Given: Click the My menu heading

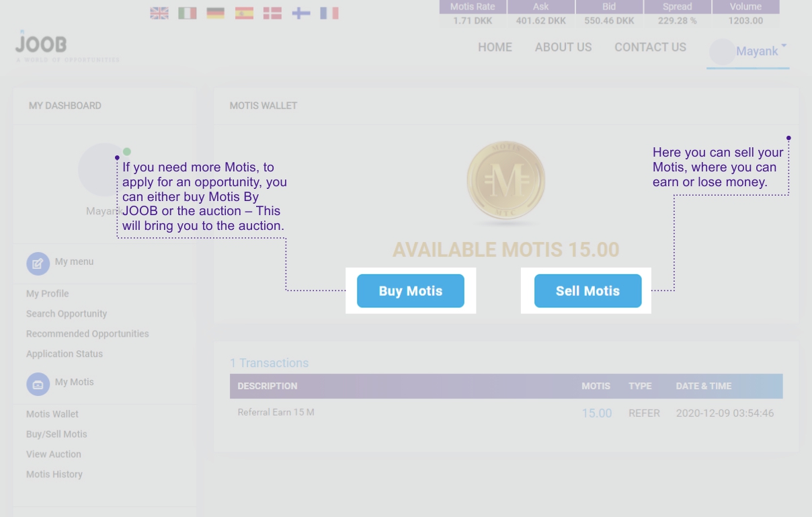Looking at the screenshot, I should [x=75, y=262].
